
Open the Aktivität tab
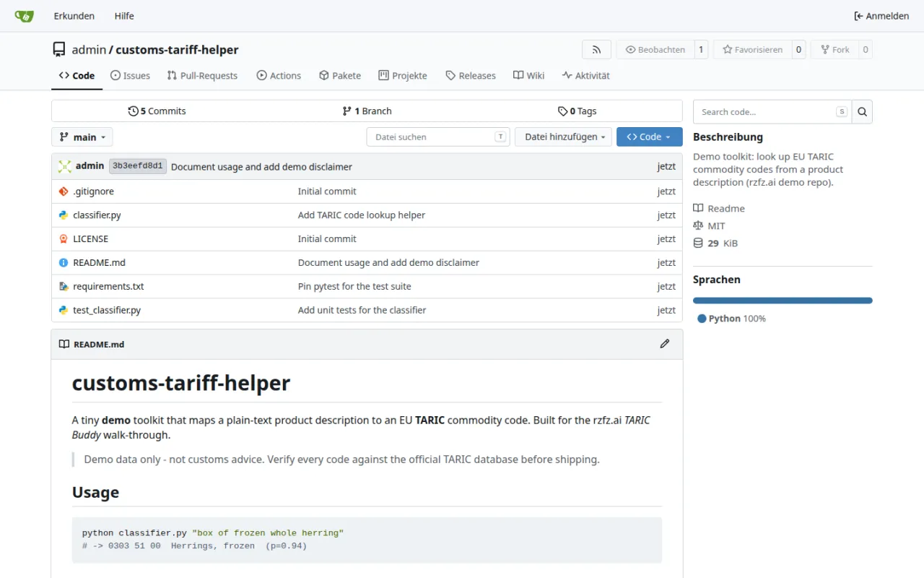point(586,75)
